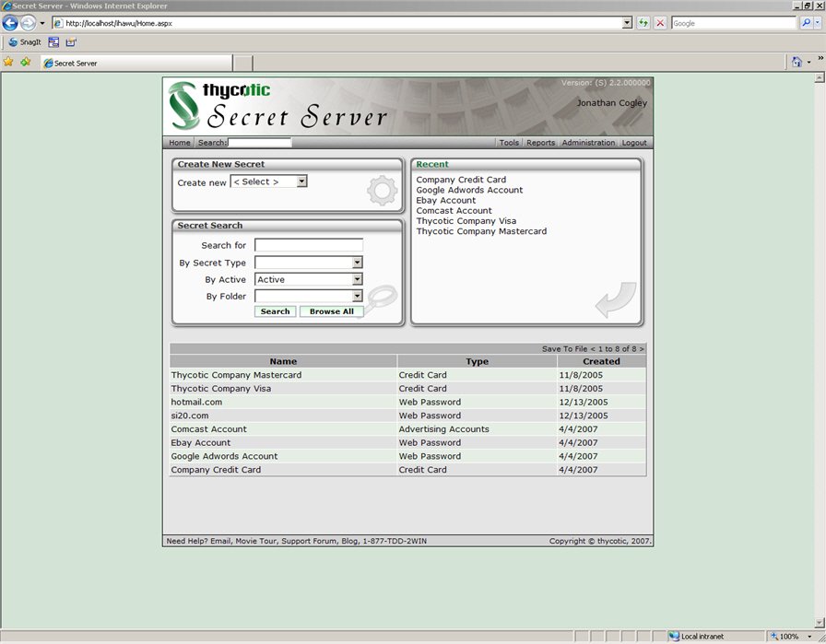Viewport: 826px width, 644px height.
Task: Click the vertical scrollbar up arrow
Action: pyautogui.click(x=820, y=78)
